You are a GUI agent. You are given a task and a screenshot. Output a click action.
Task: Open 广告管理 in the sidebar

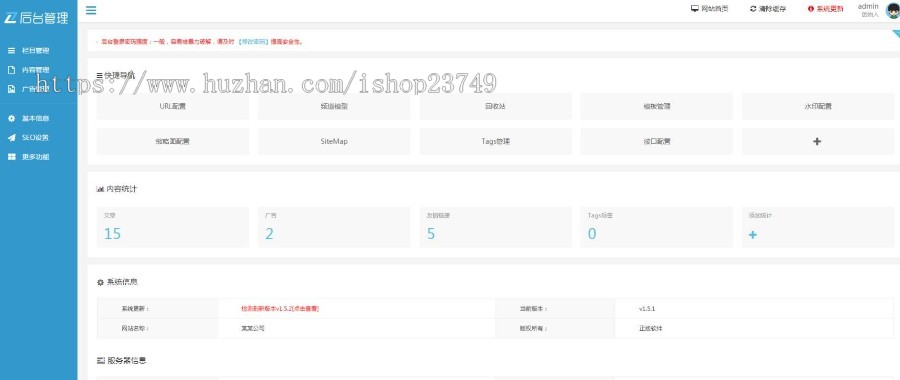(29, 89)
